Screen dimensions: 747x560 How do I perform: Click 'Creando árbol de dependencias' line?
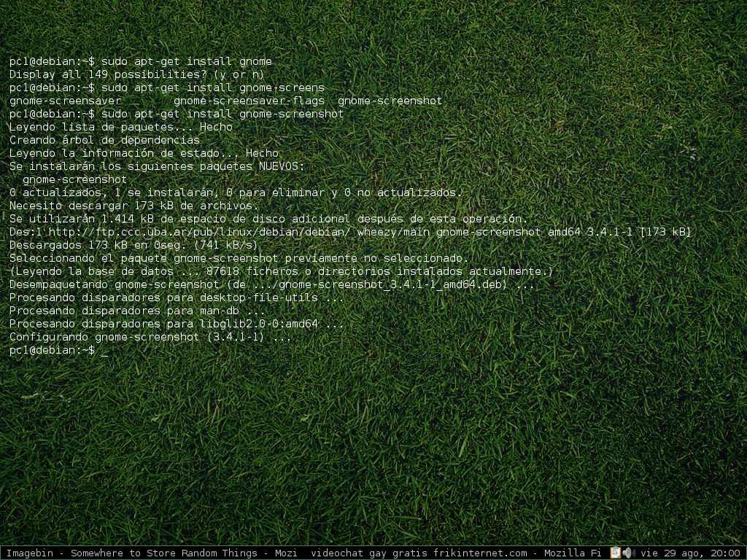click(x=104, y=140)
